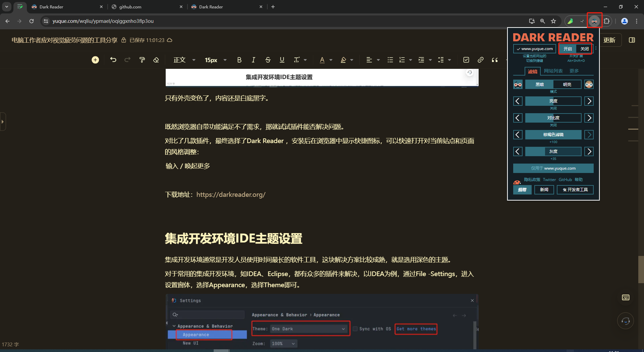Open the keyboard shortcuts icon at right edge
644x352 pixels.
pyautogui.click(x=626, y=297)
